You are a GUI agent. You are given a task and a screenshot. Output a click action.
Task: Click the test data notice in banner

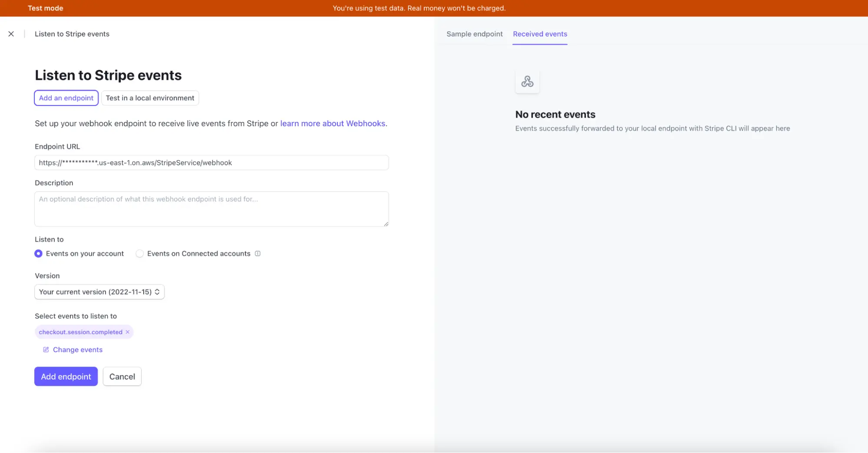click(x=419, y=8)
